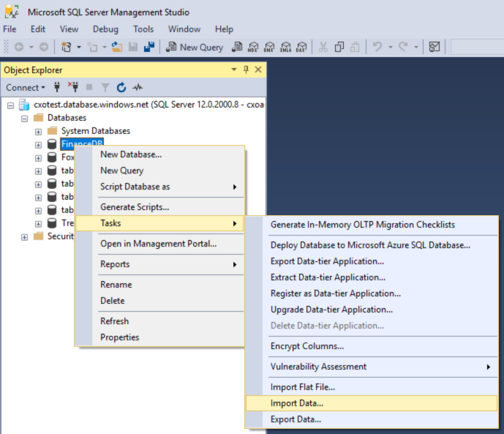504x434 pixels.
Task: Click the Filter funnel icon
Action: pos(105,87)
